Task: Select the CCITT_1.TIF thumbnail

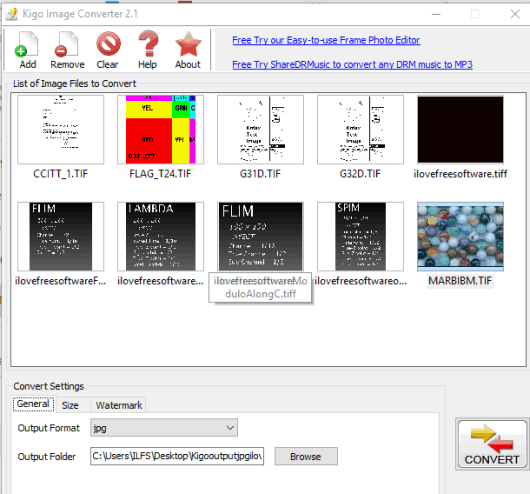Action: (x=61, y=130)
